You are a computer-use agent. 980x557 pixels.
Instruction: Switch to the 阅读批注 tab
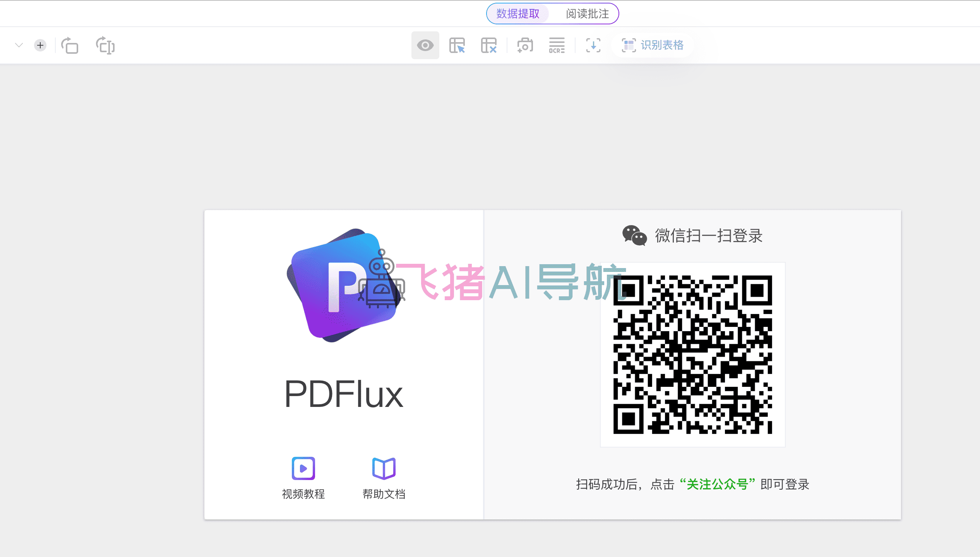587,14
